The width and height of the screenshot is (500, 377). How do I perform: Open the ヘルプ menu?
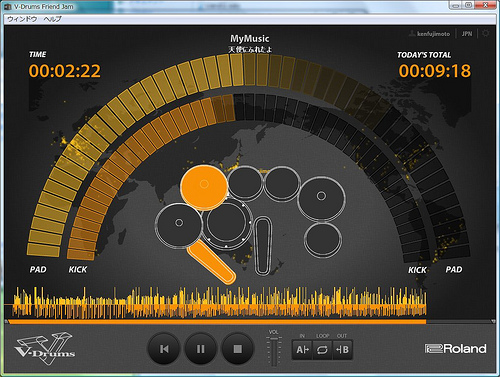coord(52,19)
